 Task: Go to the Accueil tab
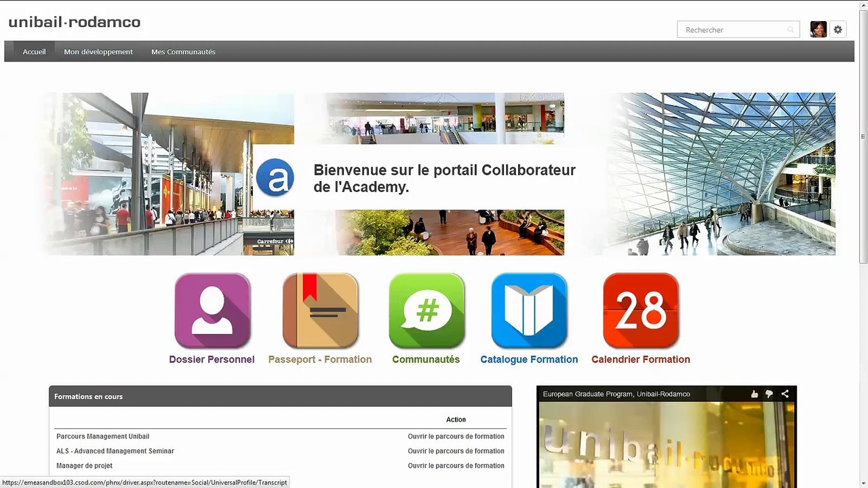pos(34,52)
